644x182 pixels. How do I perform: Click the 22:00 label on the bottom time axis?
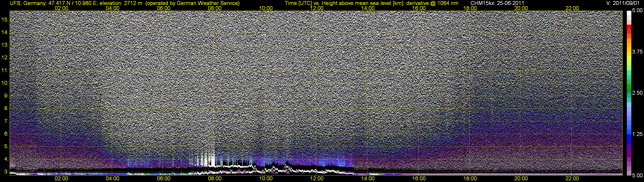572,179
